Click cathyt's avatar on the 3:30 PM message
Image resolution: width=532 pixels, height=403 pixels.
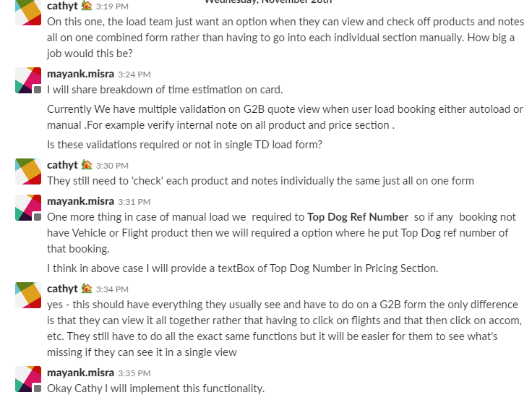pos(28,171)
